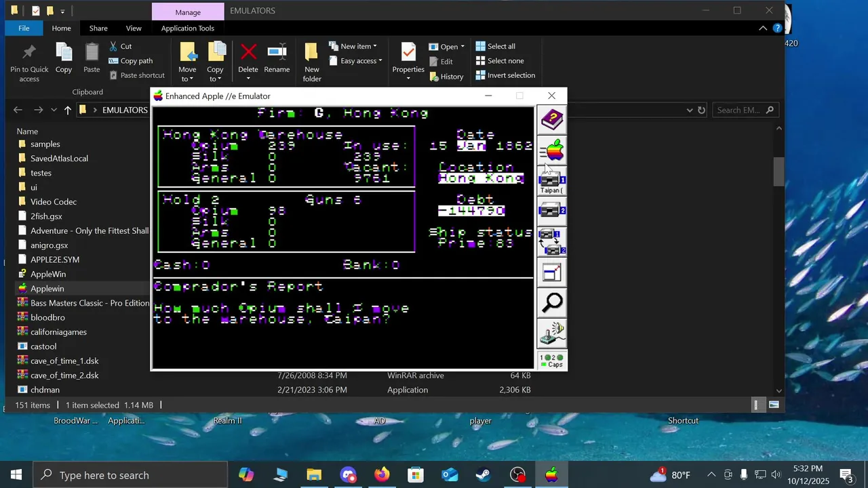
Task: Switch to large icons view button
Action: point(772,405)
